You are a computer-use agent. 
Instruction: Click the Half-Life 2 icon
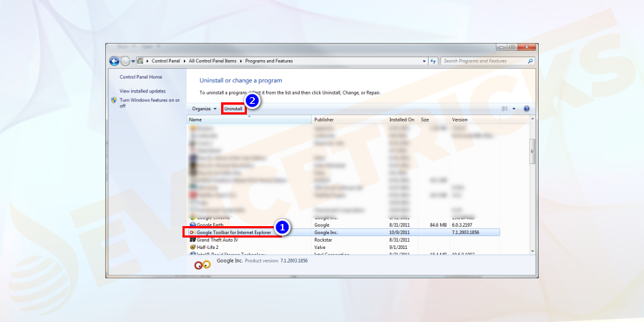(192, 247)
